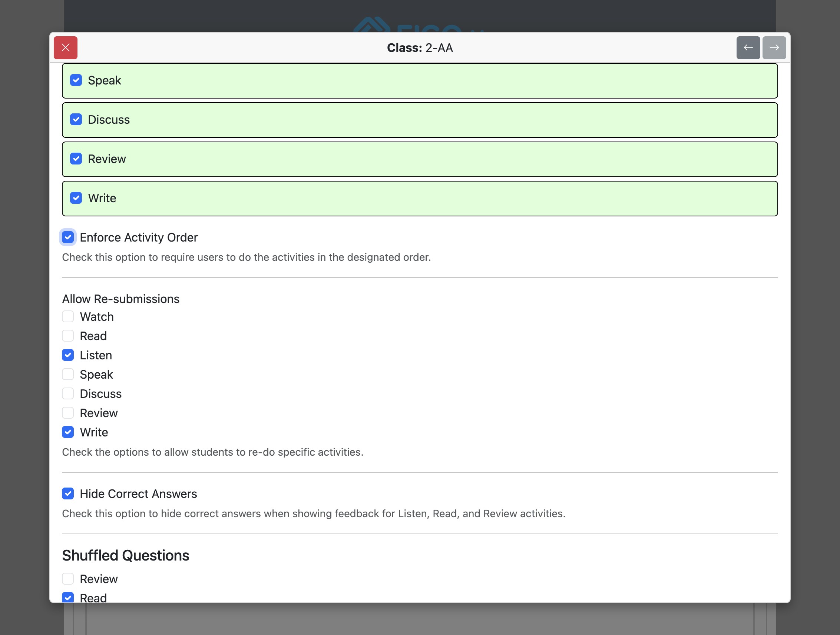840x635 pixels.
Task: Click 'Check the options to allow students' help text
Action: 213,452
